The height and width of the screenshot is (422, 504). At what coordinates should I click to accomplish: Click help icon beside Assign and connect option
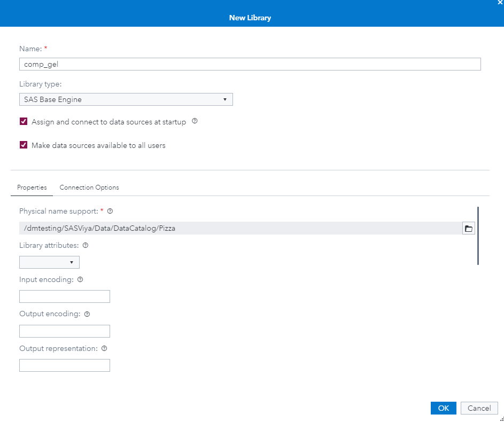195,121
